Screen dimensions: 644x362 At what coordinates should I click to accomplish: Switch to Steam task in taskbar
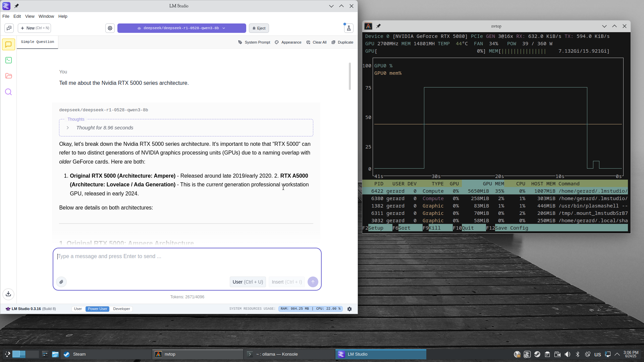tap(106, 354)
